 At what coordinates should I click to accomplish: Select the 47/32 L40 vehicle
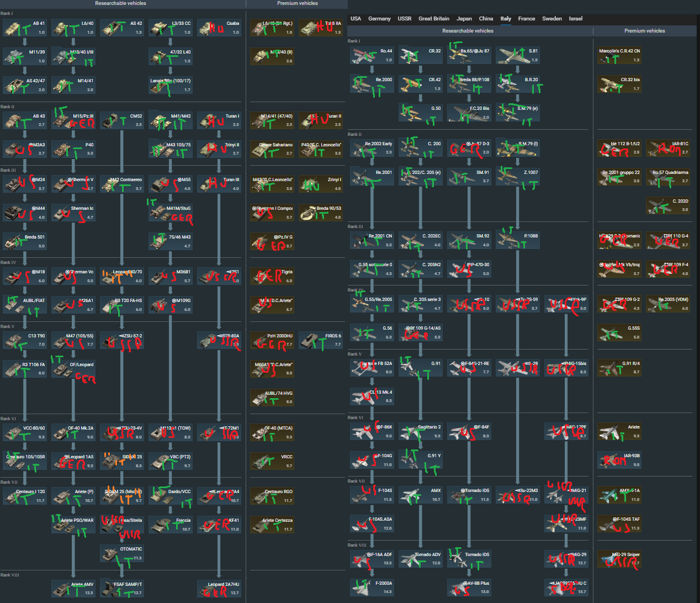(171, 56)
